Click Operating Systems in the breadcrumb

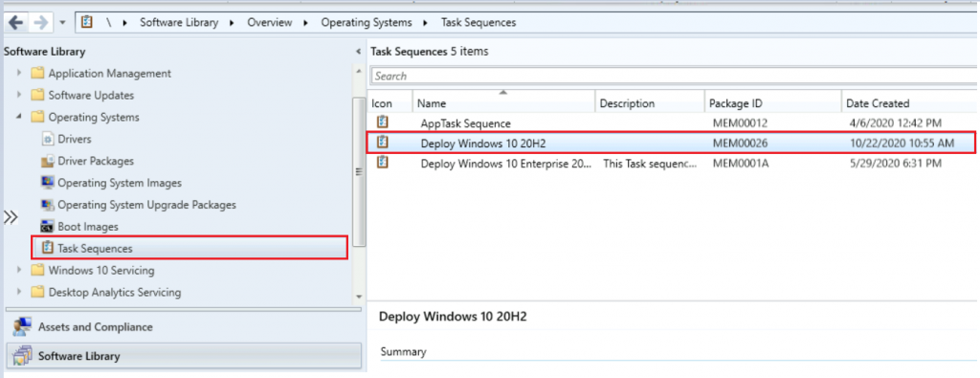pyautogui.click(x=367, y=23)
